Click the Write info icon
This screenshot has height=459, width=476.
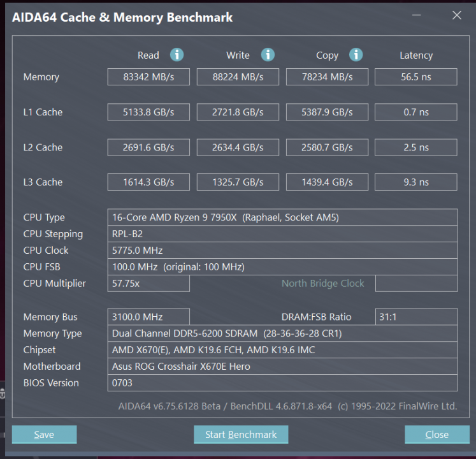[268, 55]
